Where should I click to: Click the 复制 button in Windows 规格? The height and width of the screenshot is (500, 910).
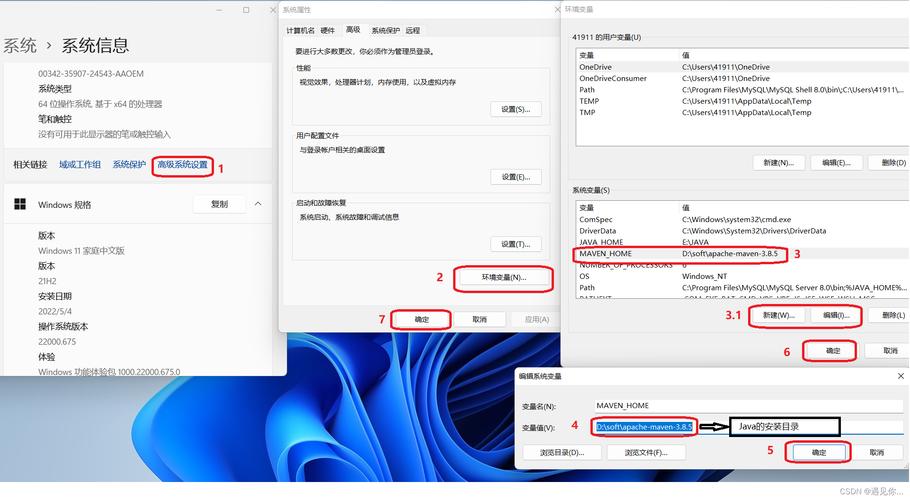click(x=219, y=204)
